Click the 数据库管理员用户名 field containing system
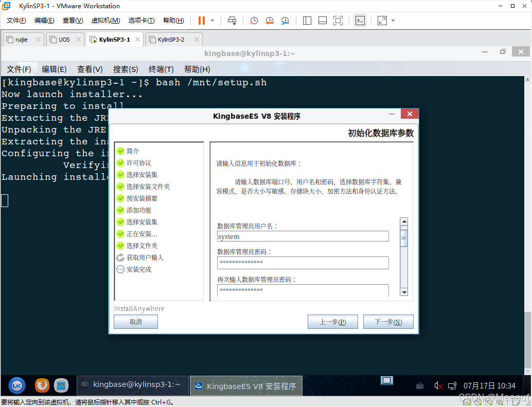This screenshot has height=407, width=532. tap(303, 236)
